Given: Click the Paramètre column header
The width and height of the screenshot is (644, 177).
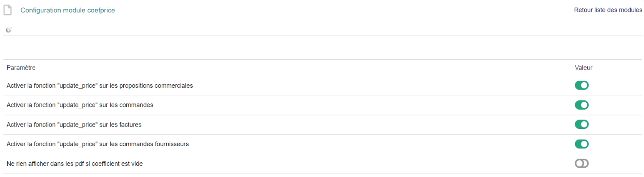Looking at the screenshot, I should (21, 68).
